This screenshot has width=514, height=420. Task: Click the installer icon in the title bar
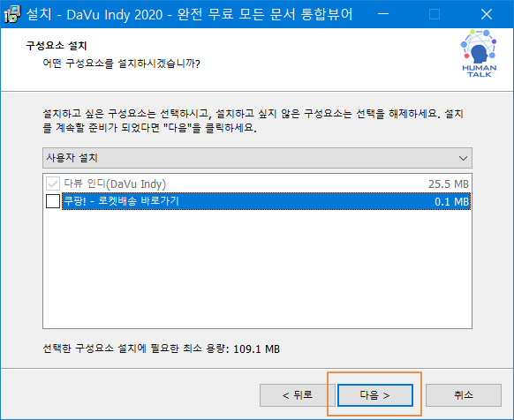[11, 14]
